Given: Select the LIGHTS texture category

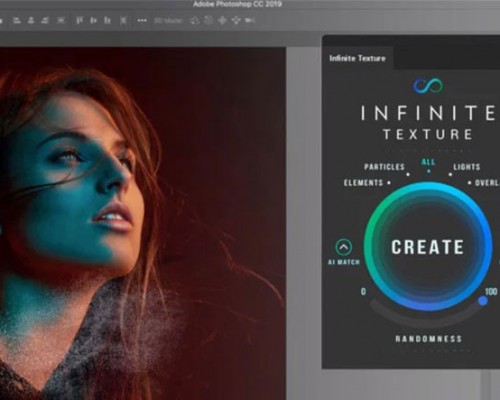Looking at the screenshot, I should click(467, 167).
